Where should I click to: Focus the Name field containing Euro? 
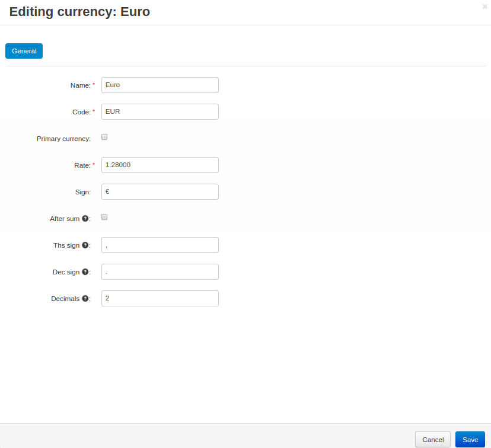tap(160, 85)
